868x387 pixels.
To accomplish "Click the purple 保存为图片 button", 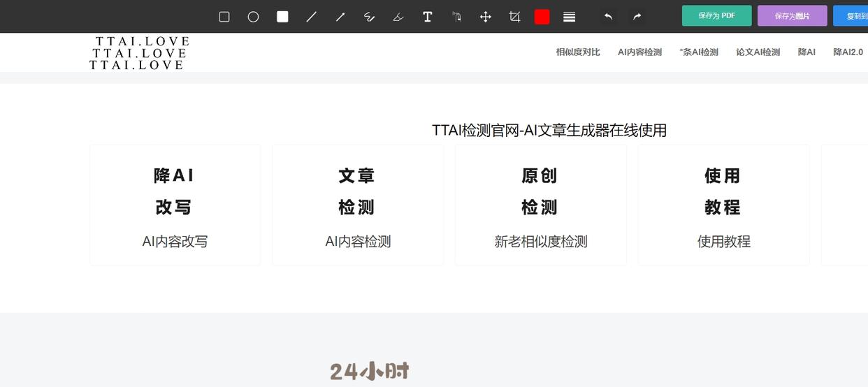I will click(x=793, y=15).
